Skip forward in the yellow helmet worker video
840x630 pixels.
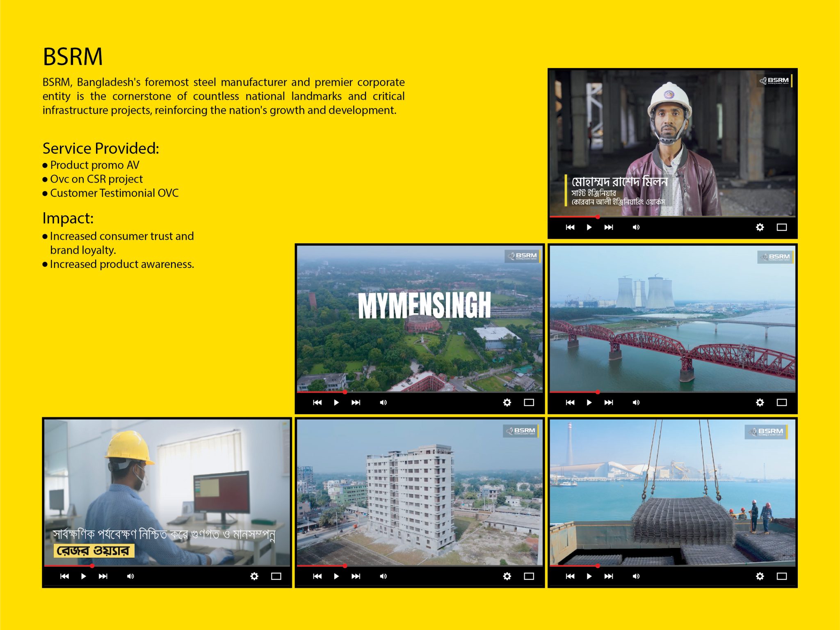[103, 576]
